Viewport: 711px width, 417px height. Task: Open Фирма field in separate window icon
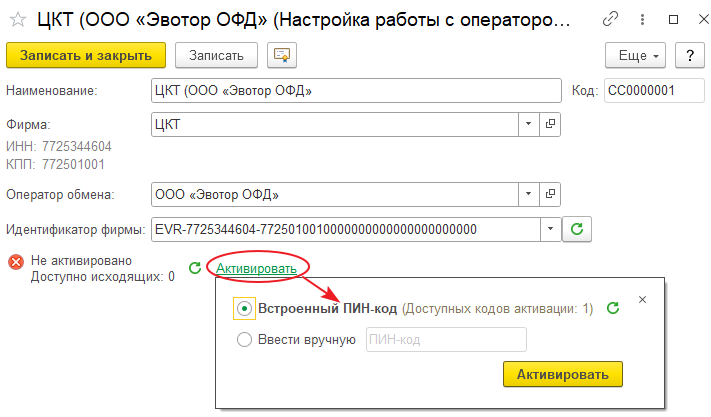click(x=550, y=124)
